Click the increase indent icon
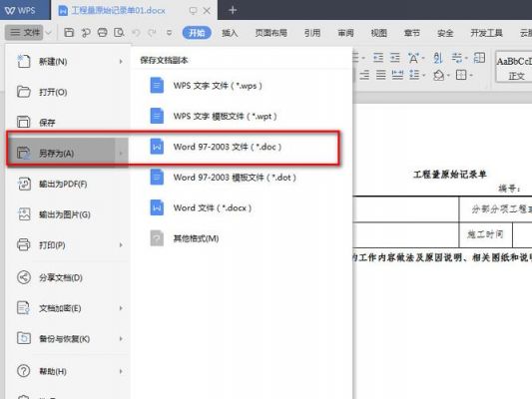This screenshot has width=532, height=399. point(394,58)
